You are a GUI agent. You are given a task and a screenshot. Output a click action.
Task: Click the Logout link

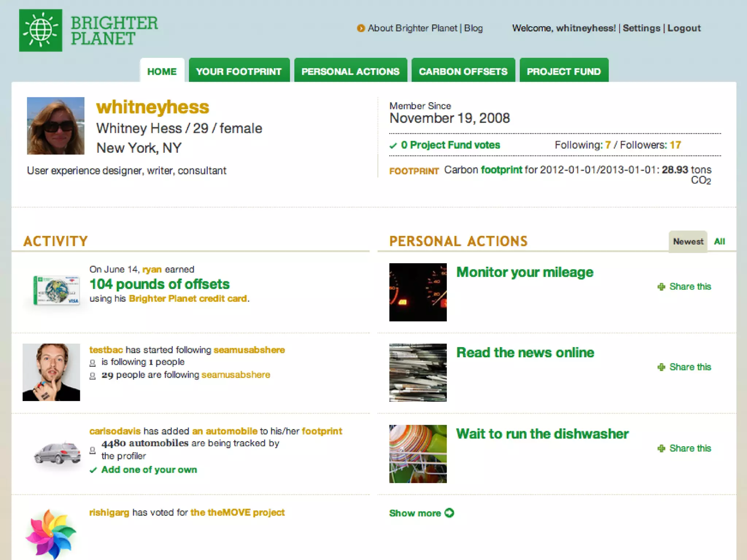684,28
